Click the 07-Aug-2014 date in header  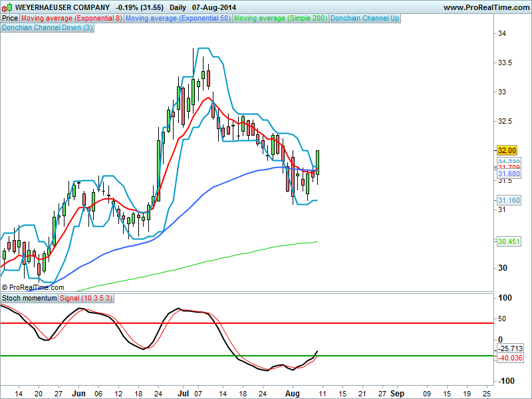click(213, 7)
